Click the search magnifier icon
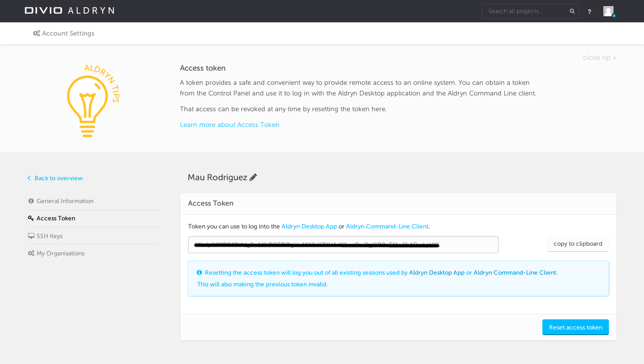Image resolution: width=644 pixels, height=364 pixels. point(572,11)
